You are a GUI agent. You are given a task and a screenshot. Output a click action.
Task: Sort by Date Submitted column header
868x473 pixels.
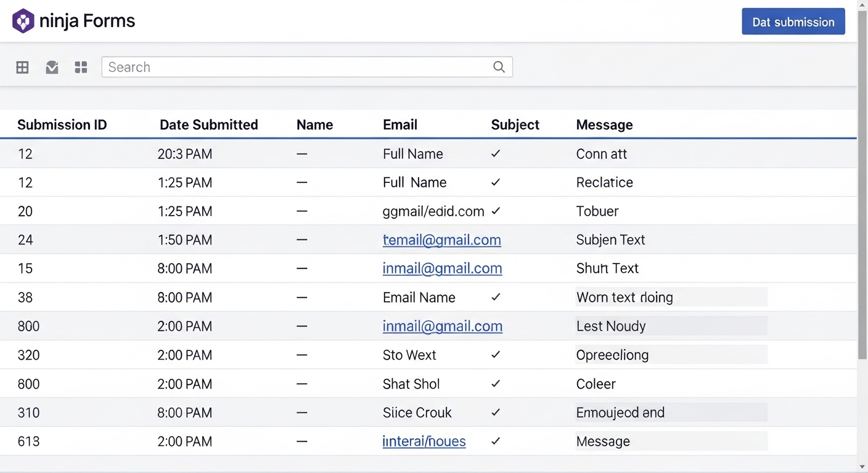208,124
